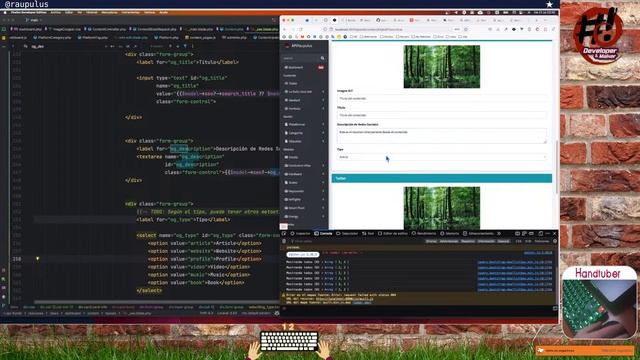Click the lightbulb hint in editor gutter
The image size is (640, 360).
38,258
